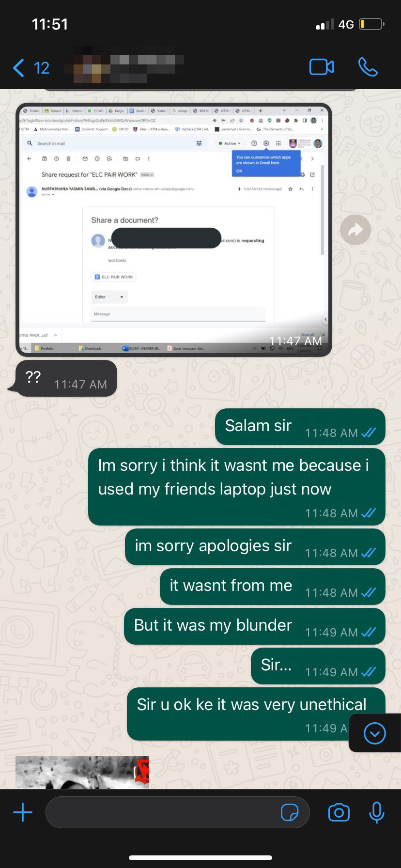Tap the "But it was my blunder" message

tap(255, 626)
